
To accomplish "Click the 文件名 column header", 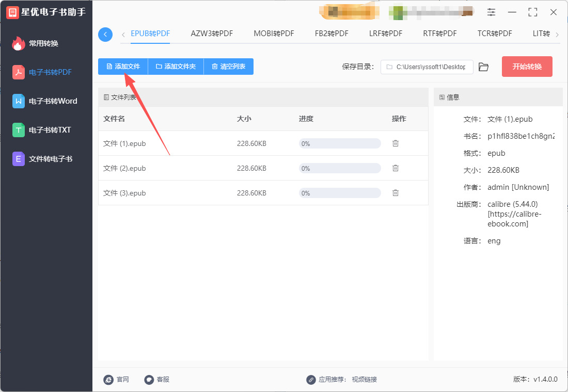I will click(x=114, y=119).
